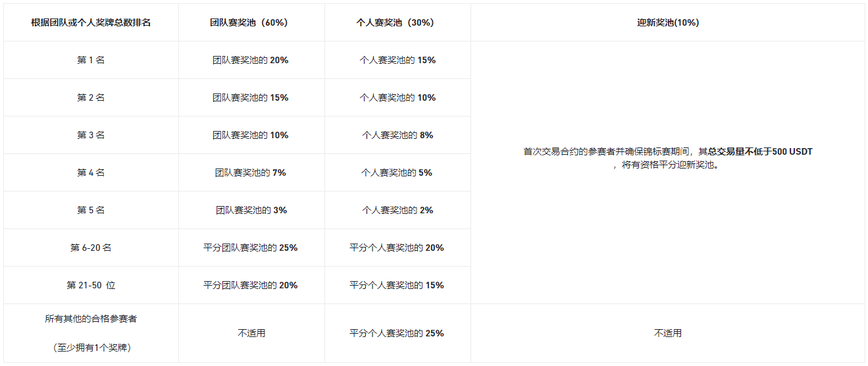The width and height of the screenshot is (868, 366).
Task: Select the 个人赛奖池（30%）column header
Action: [397, 22]
